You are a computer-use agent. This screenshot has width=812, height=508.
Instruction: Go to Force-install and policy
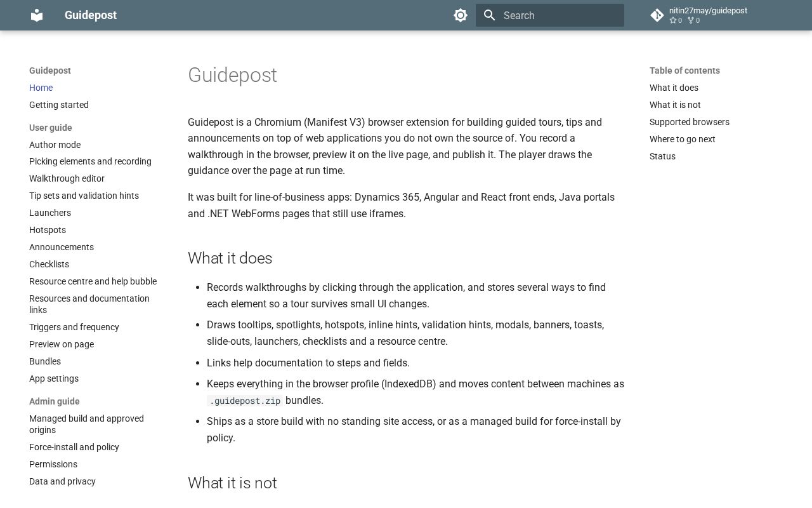pos(74,447)
